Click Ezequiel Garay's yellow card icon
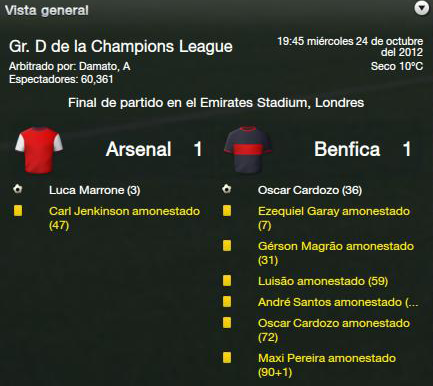This screenshot has height=386, width=433. click(x=227, y=211)
